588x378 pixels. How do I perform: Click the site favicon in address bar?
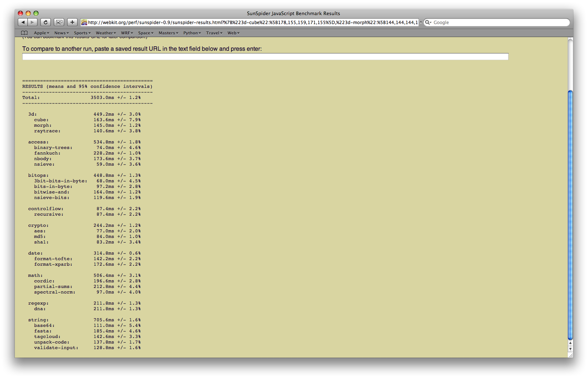(84, 23)
